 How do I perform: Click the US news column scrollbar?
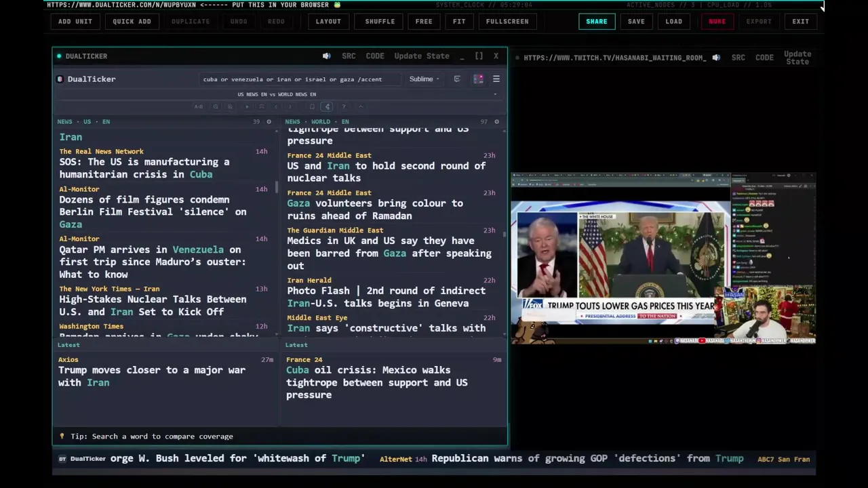pyautogui.click(x=276, y=187)
